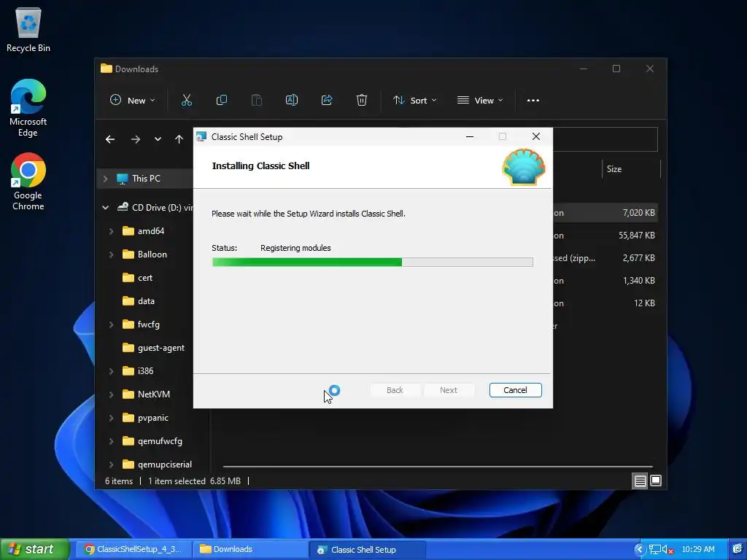Select the qemupciserial folder in tree
The height and width of the screenshot is (560, 747).
(157, 464)
